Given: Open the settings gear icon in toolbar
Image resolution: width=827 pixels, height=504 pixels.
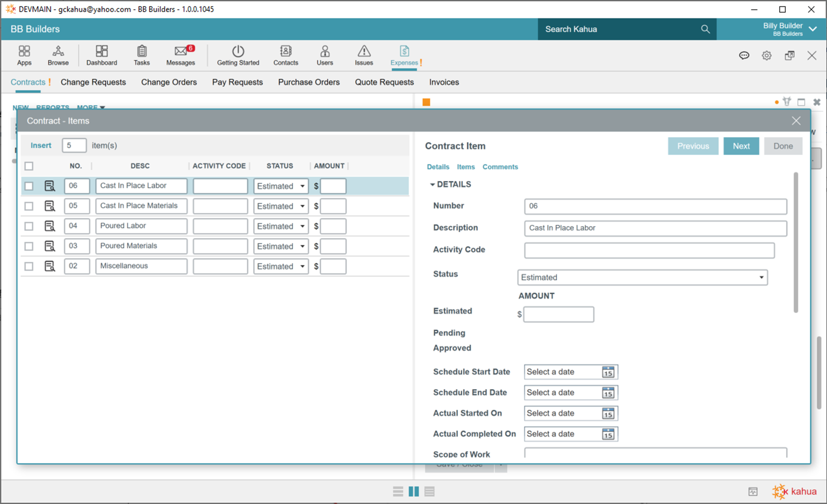Looking at the screenshot, I should [x=766, y=55].
